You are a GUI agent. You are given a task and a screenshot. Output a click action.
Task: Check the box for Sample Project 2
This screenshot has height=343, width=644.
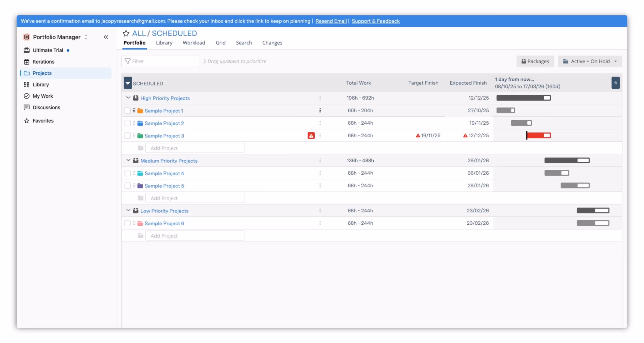click(x=128, y=123)
